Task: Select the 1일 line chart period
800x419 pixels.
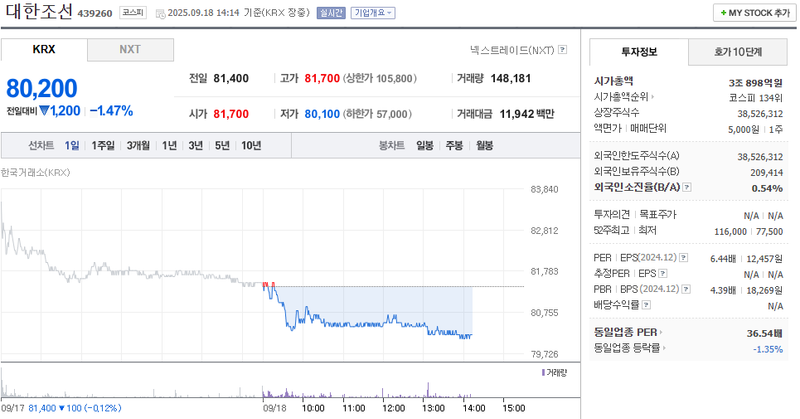Action: pyautogui.click(x=71, y=145)
